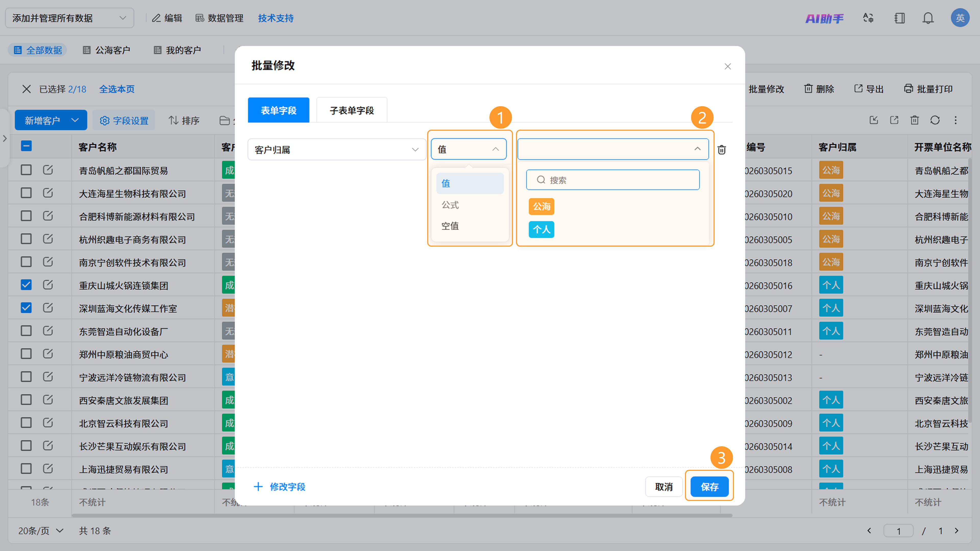Click the 搜索 search field
Image resolution: width=980 pixels, height=551 pixels.
(612, 180)
